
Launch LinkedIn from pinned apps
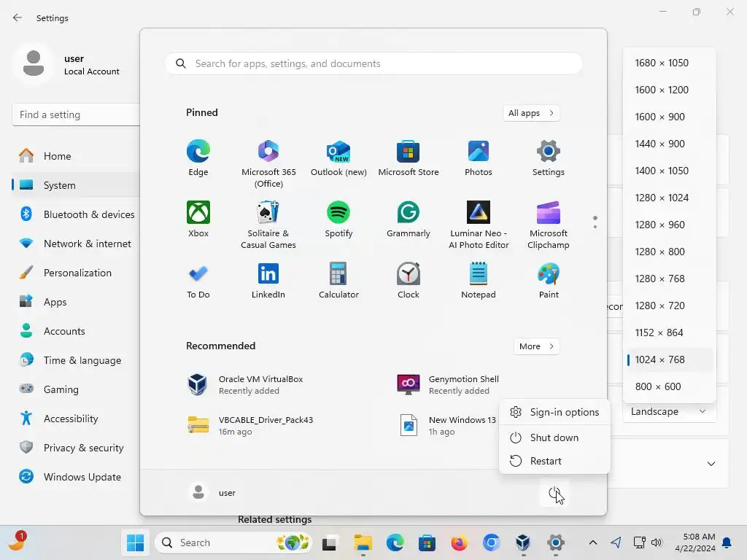click(268, 281)
